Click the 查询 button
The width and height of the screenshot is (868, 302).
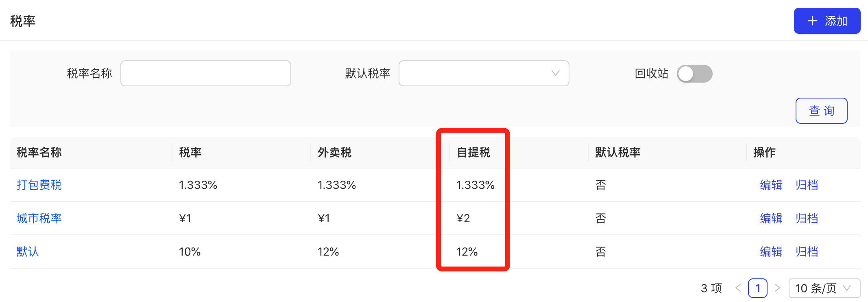pos(821,111)
